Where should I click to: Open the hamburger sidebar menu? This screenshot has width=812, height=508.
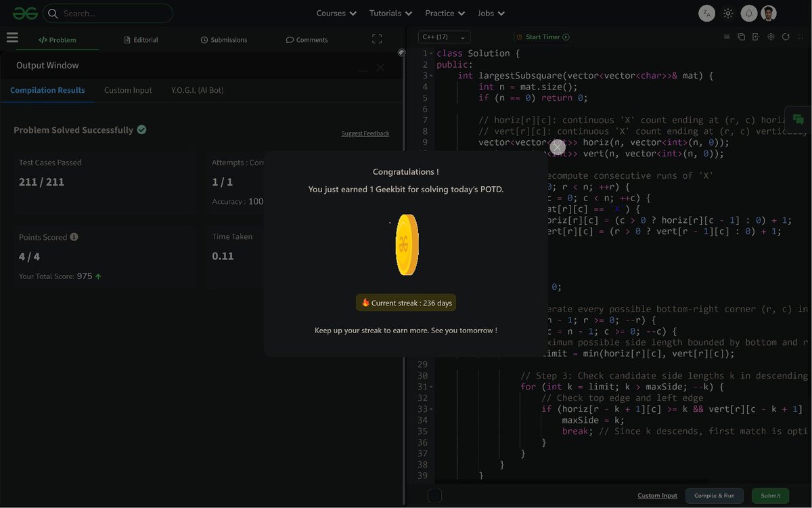(12, 39)
